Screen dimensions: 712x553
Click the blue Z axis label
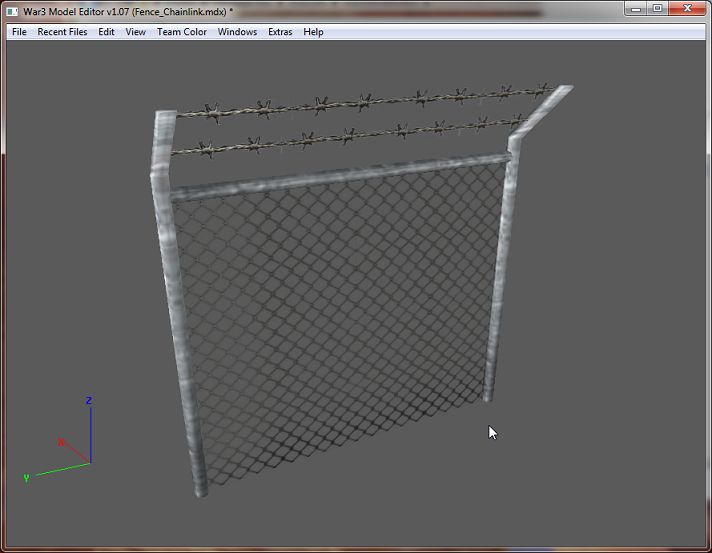point(89,400)
